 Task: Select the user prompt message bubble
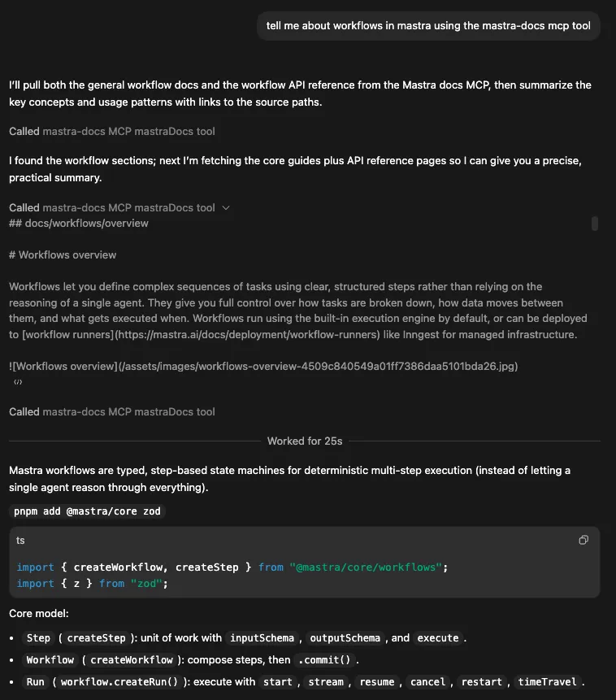428,25
